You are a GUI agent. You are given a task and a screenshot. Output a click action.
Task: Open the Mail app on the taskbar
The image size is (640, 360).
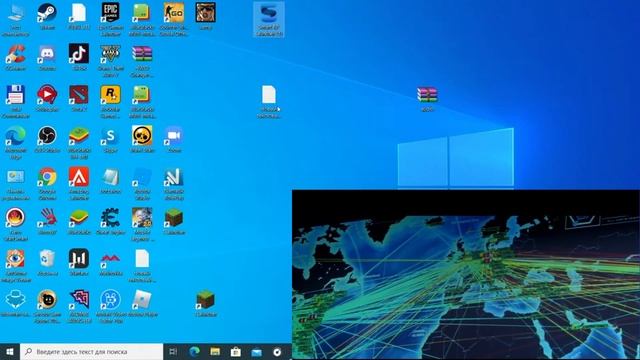click(x=256, y=352)
